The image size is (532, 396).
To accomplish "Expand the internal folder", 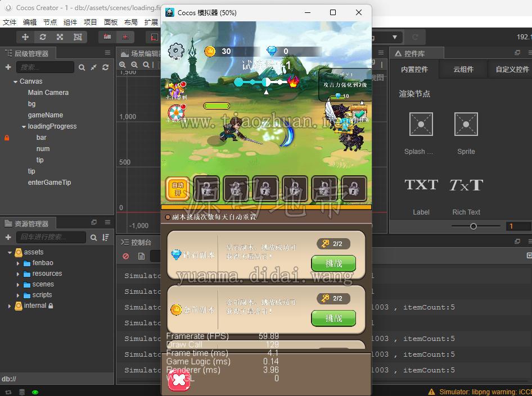I will (10, 306).
